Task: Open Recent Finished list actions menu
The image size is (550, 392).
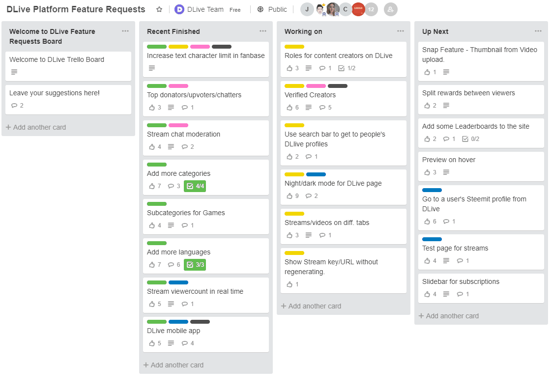Action: (263, 31)
